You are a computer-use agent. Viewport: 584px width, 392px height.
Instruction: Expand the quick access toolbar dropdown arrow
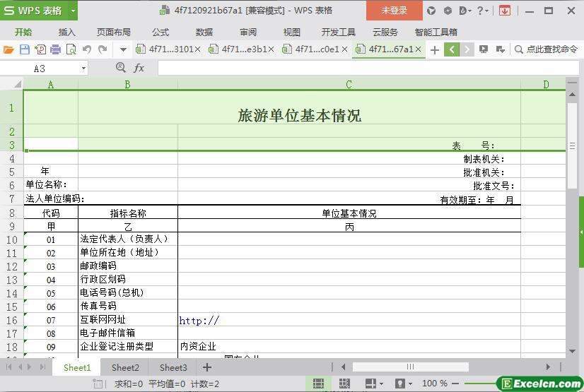point(123,49)
